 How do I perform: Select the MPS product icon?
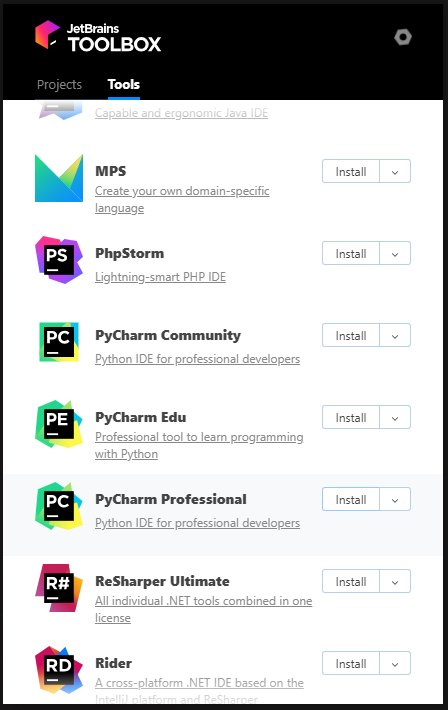[59, 178]
